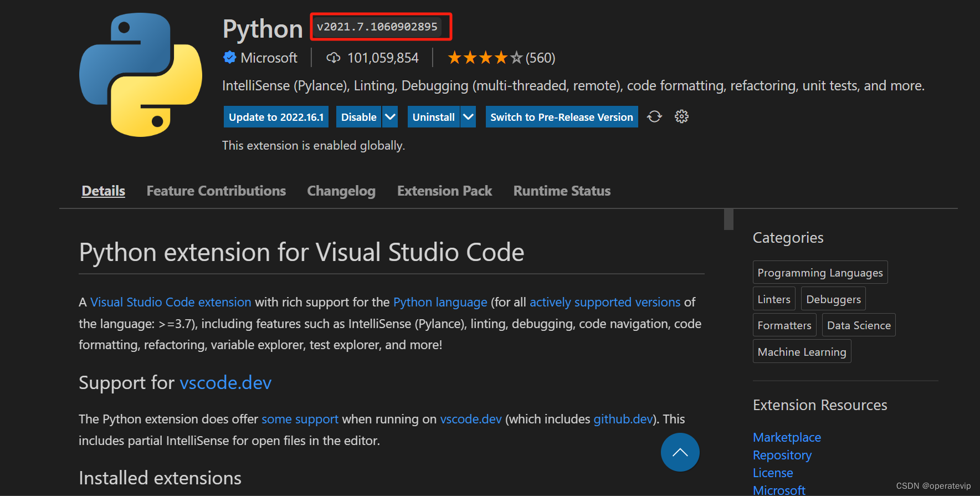980x496 pixels.
Task: Open the Runtime Status tab
Action: (562, 191)
